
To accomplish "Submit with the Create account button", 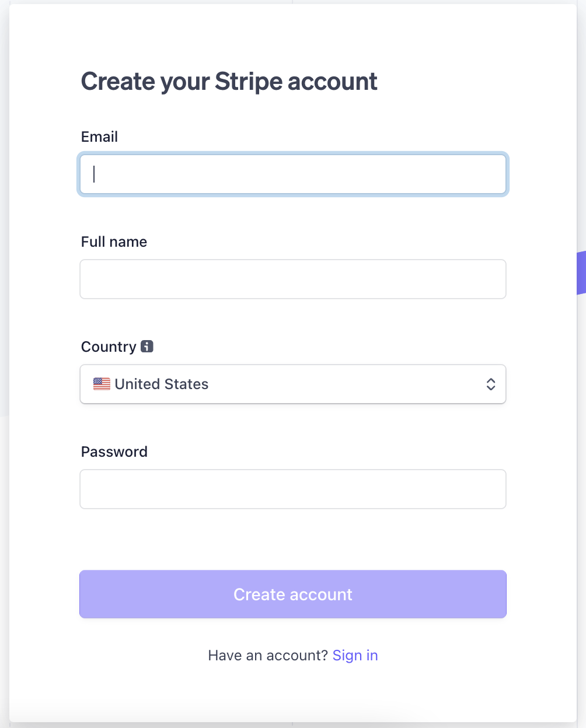I will (x=293, y=594).
